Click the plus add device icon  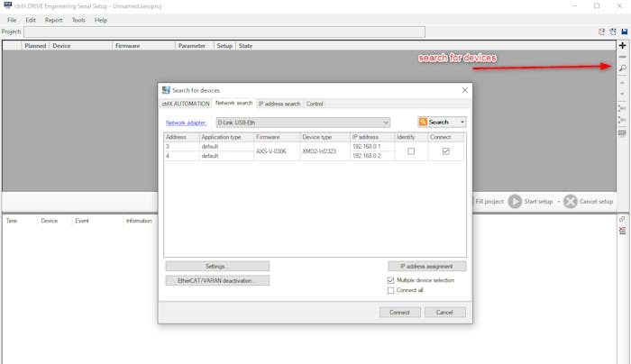pos(622,45)
